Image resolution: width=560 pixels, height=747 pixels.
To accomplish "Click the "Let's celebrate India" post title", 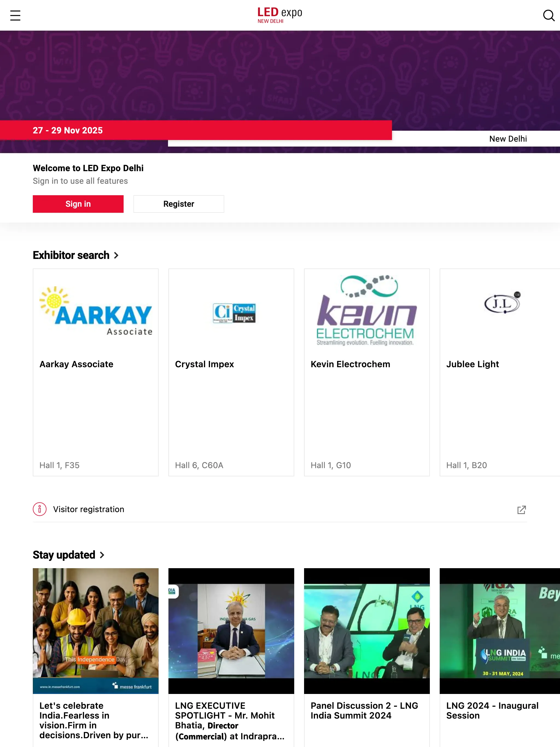I will [94, 720].
